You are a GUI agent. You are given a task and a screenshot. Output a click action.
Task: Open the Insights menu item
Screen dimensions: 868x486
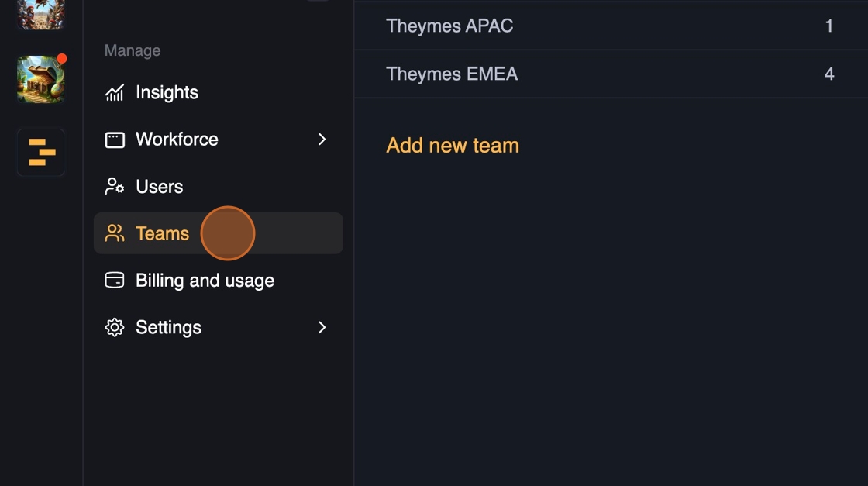point(167,93)
